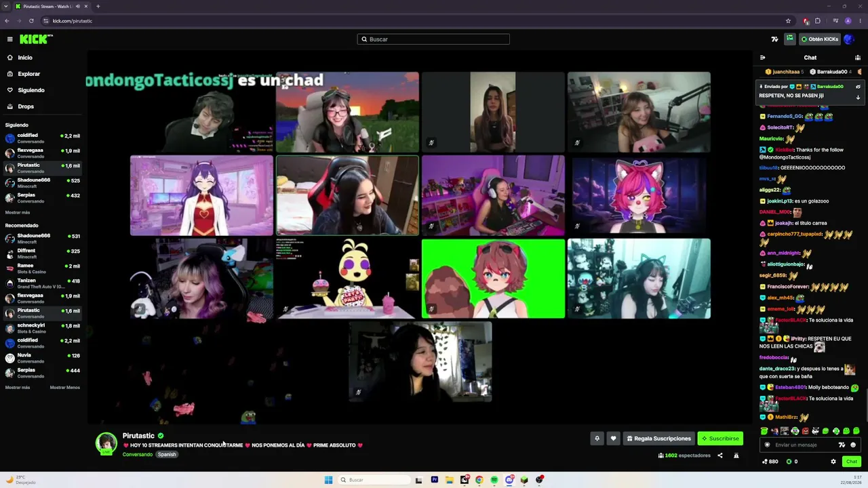
Task: Click the chat identity badge icon
Action: tap(767, 445)
